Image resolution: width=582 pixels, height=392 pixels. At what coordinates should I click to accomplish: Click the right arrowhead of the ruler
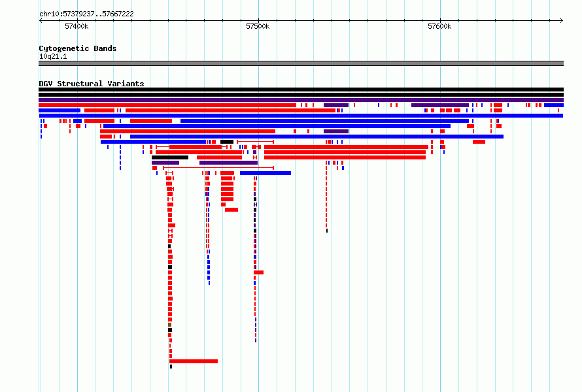(x=562, y=20)
